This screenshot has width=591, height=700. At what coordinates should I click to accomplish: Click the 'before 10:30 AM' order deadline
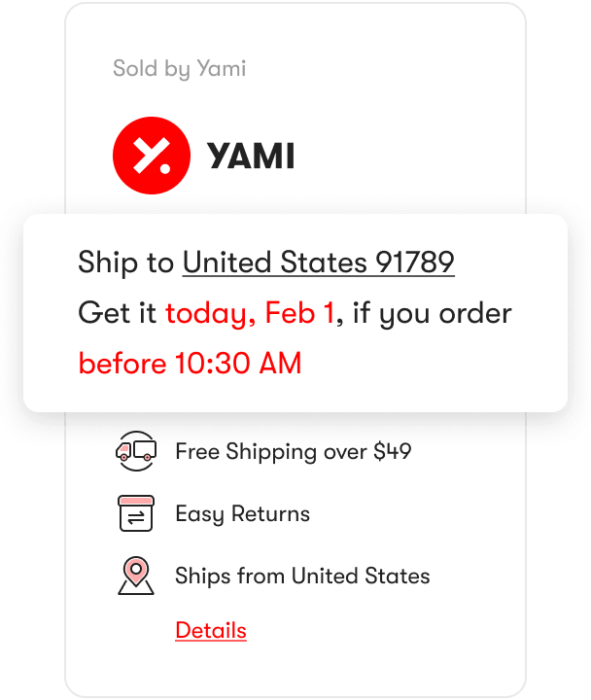click(191, 363)
